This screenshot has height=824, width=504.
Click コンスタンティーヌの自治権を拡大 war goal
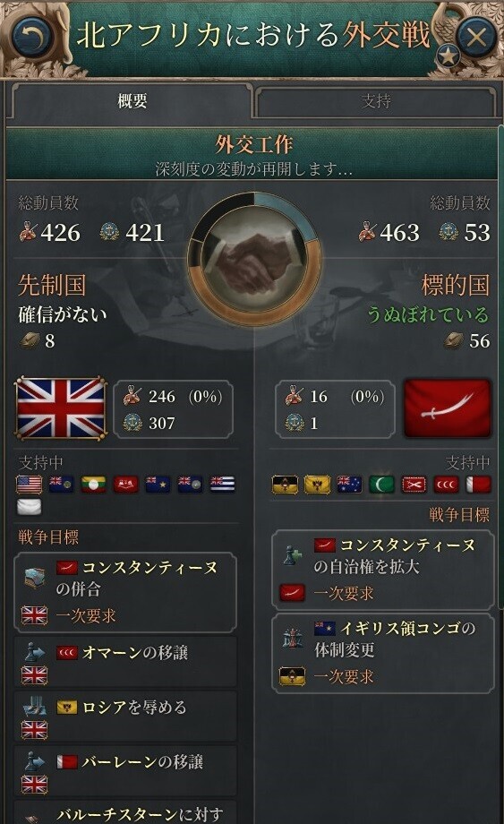point(383,571)
